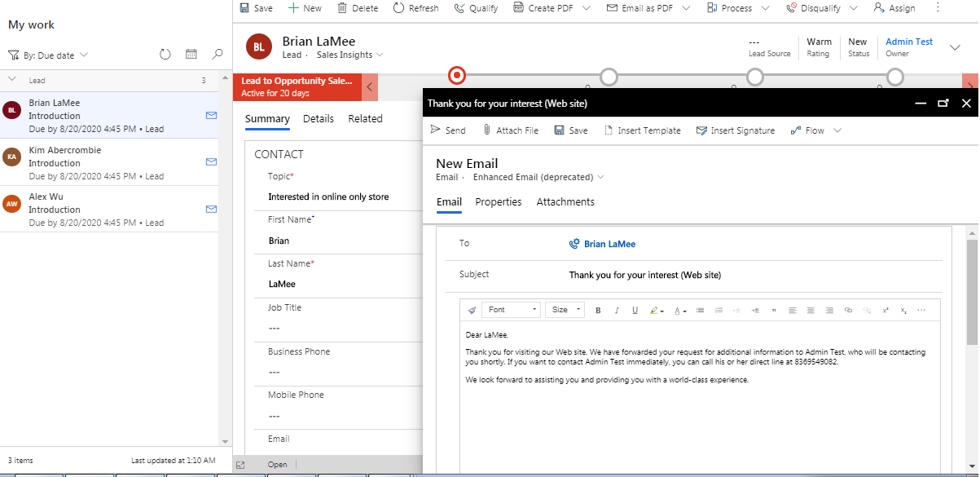Screen dimensions: 980x477
Task: Click the Qualify button in command bar
Action: pyautogui.click(x=476, y=8)
